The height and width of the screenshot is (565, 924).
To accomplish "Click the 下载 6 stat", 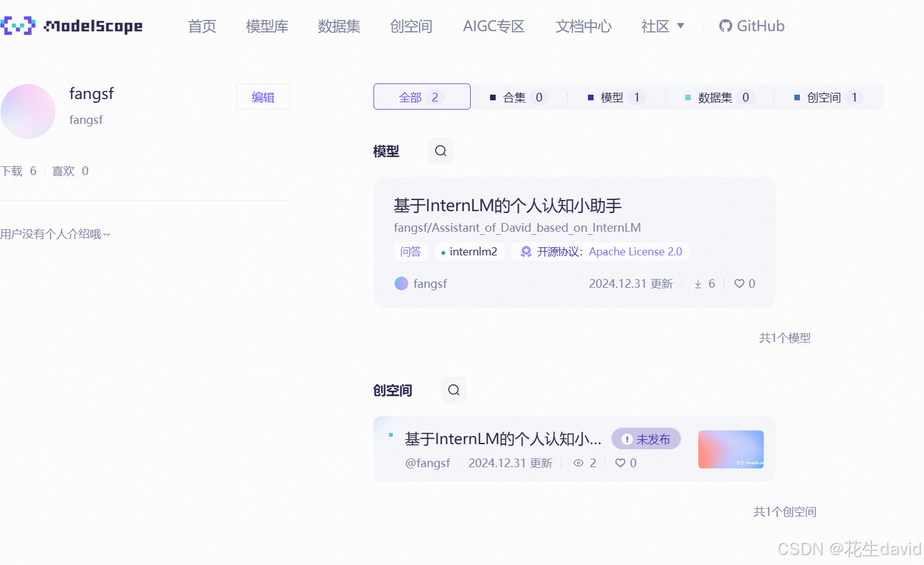I will (x=19, y=171).
